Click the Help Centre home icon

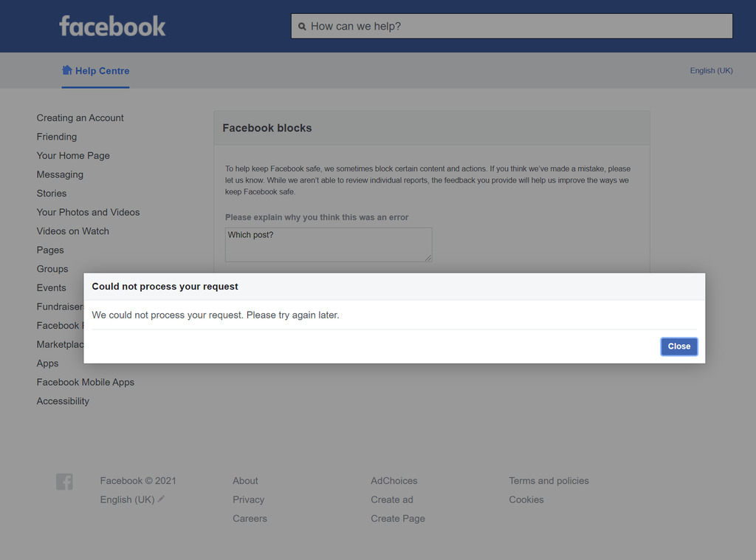tap(67, 70)
